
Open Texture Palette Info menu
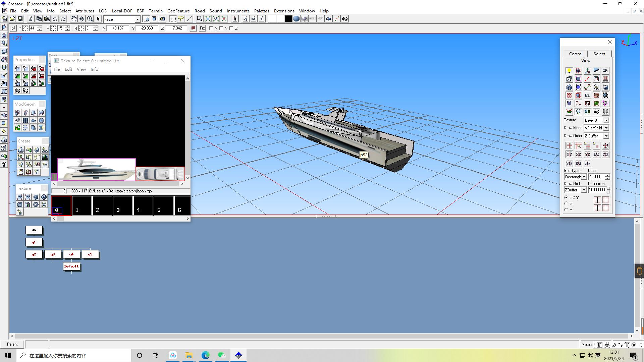coord(94,69)
